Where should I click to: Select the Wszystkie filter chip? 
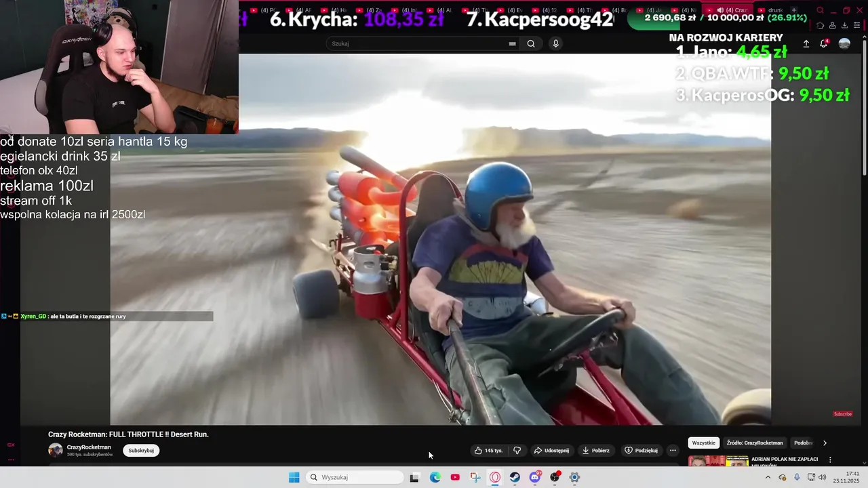click(x=704, y=443)
